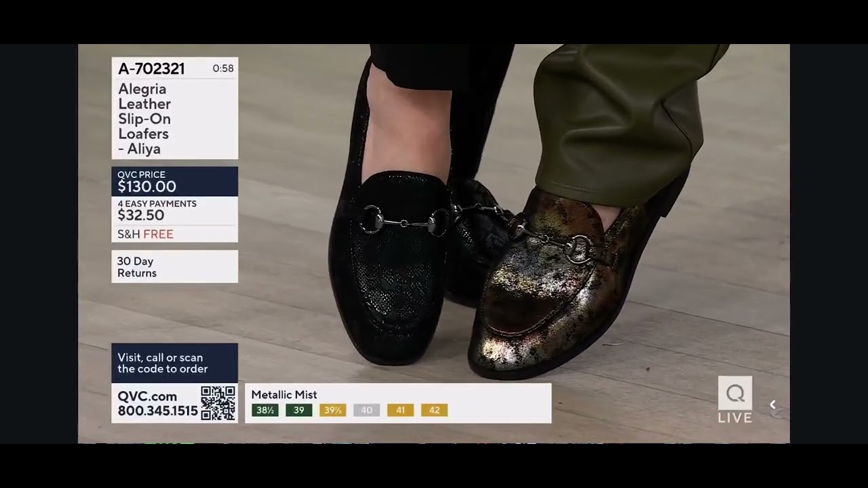The image size is (868, 488).
Task: Click the Metallic Mist color label
Action: [284, 394]
